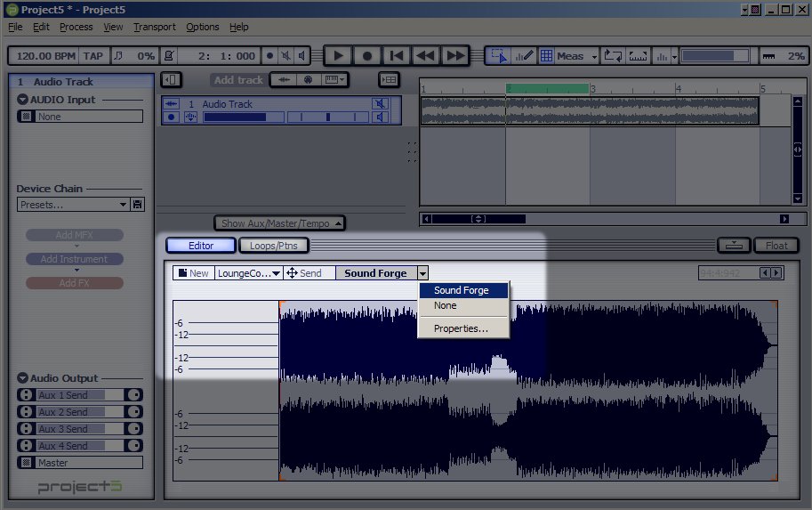812x510 pixels.
Task: Open the Transport menu
Action: (x=155, y=27)
